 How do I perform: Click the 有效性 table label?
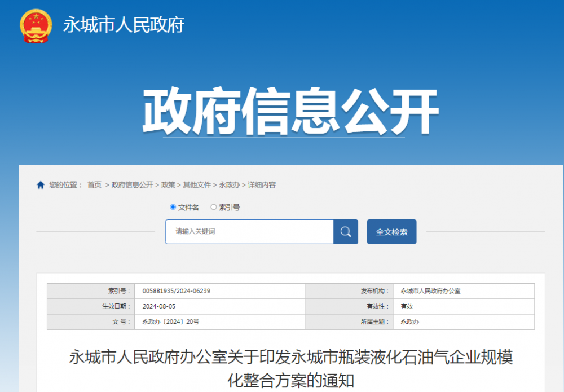(378, 306)
